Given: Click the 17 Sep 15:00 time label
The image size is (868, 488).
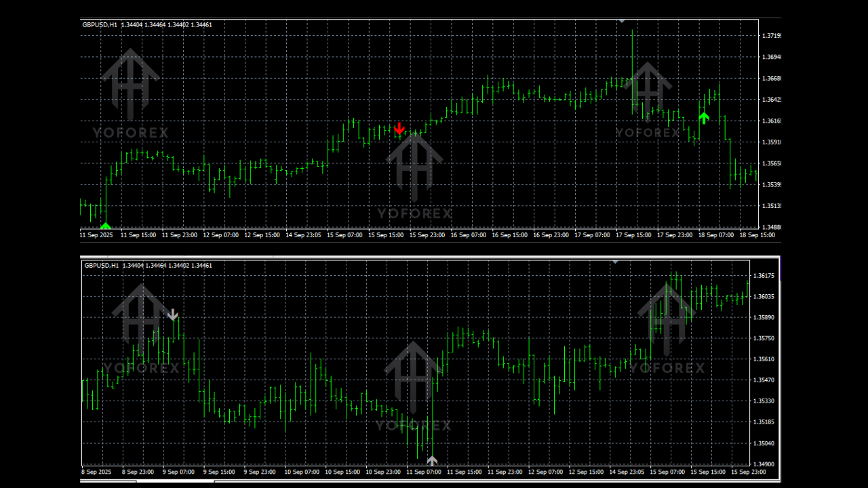Looking at the screenshot, I should tap(633, 235).
